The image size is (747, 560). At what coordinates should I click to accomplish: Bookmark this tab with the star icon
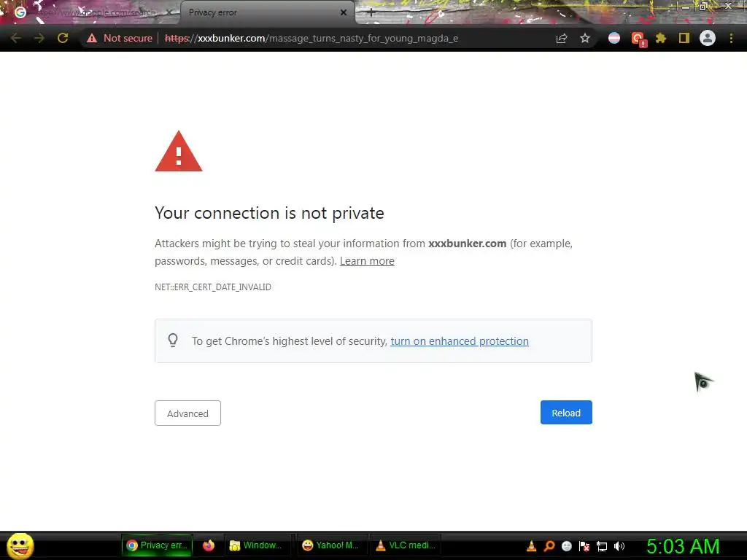pos(585,38)
